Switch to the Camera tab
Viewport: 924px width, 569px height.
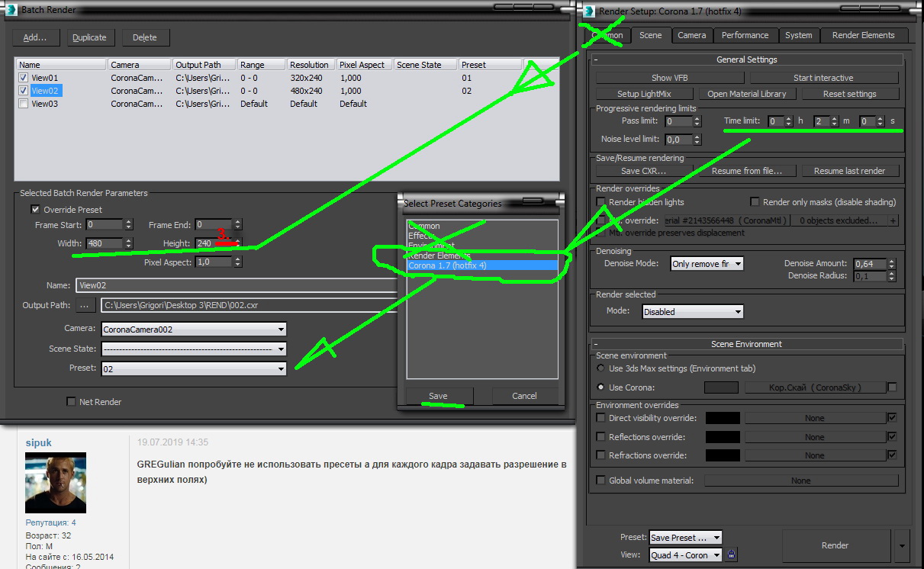(x=692, y=35)
